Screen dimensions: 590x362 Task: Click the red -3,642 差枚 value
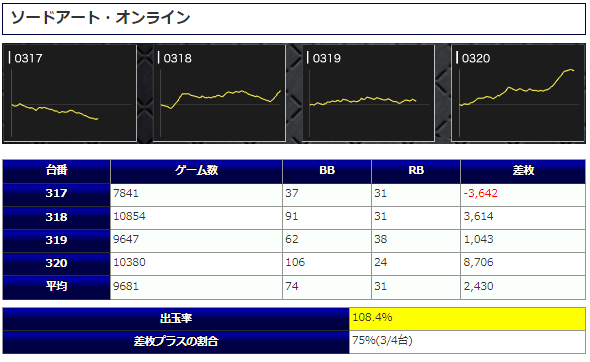pyautogui.click(x=481, y=193)
